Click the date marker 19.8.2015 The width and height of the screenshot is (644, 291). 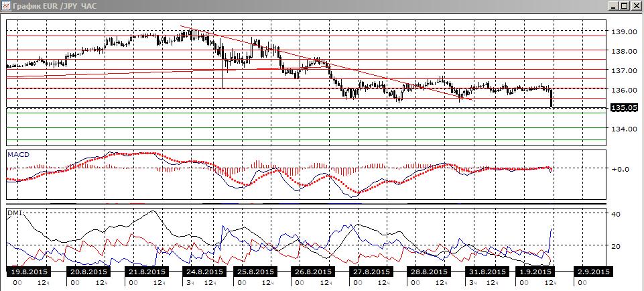(x=29, y=272)
